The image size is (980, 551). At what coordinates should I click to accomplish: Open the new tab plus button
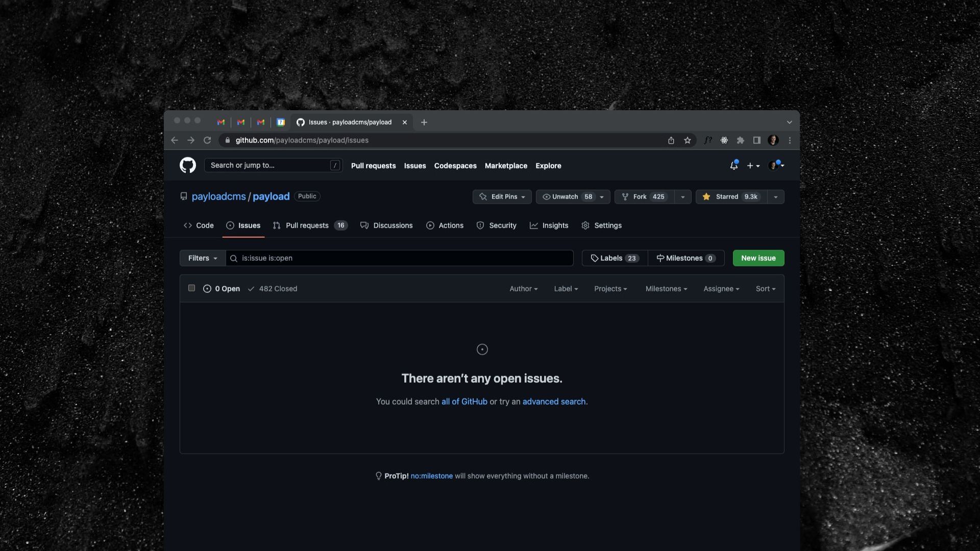(x=424, y=122)
